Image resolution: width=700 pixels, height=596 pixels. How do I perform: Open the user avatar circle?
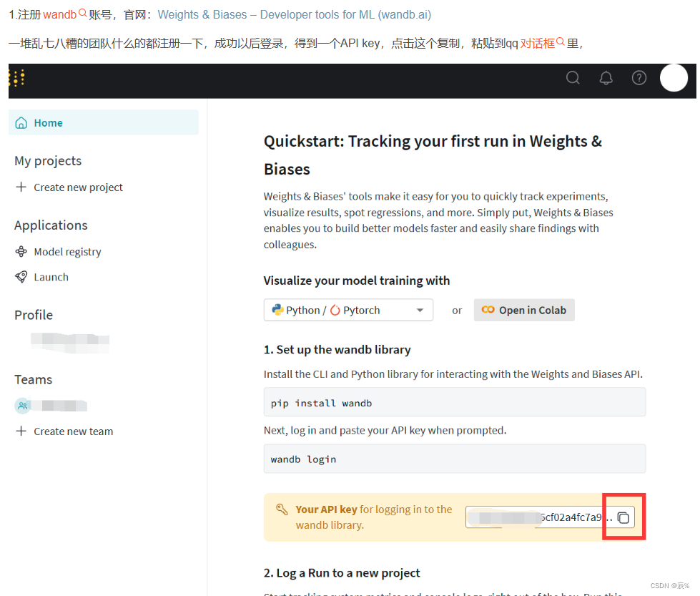point(674,78)
